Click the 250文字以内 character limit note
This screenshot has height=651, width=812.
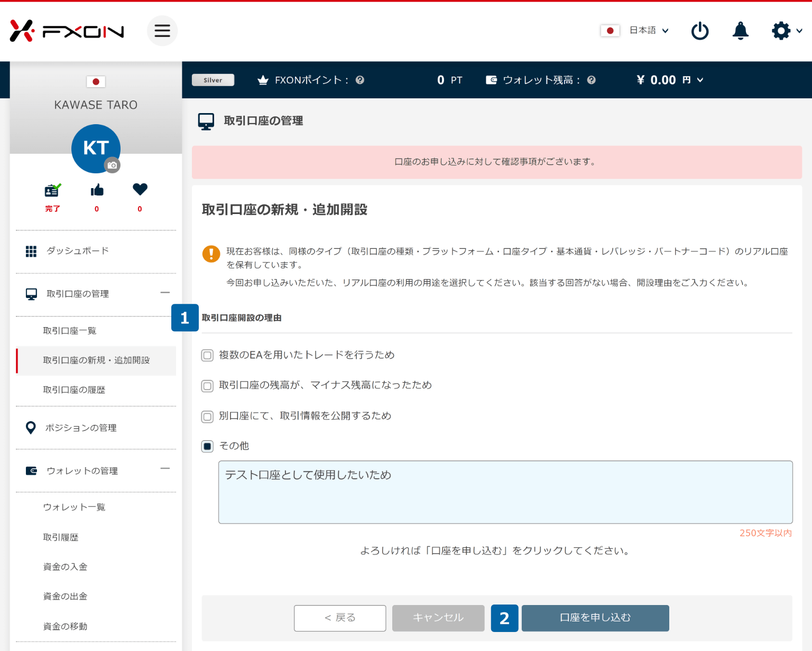pyautogui.click(x=765, y=533)
